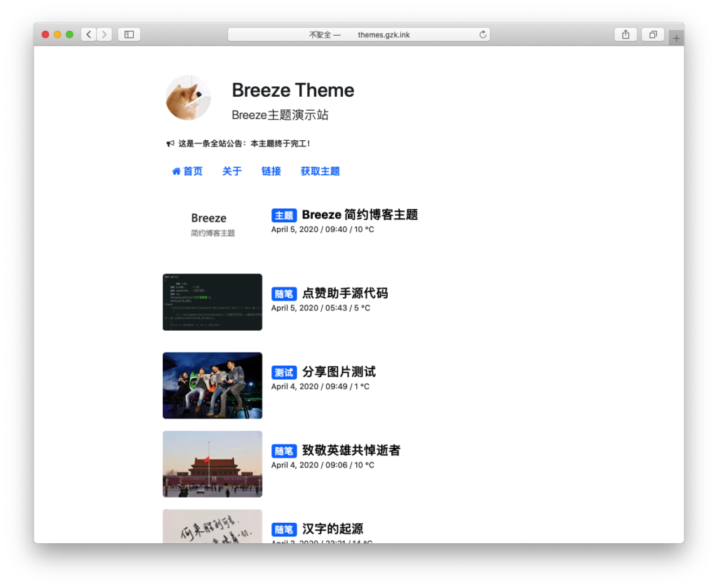The height and width of the screenshot is (588, 718).
Task: Open the Safari sidebar panel
Action: 129,34
